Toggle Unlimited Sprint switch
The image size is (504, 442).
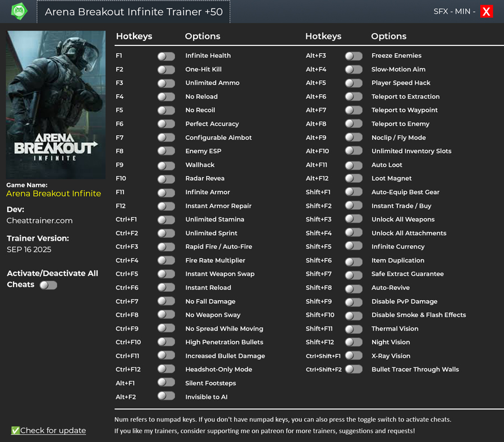(x=166, y=233)
